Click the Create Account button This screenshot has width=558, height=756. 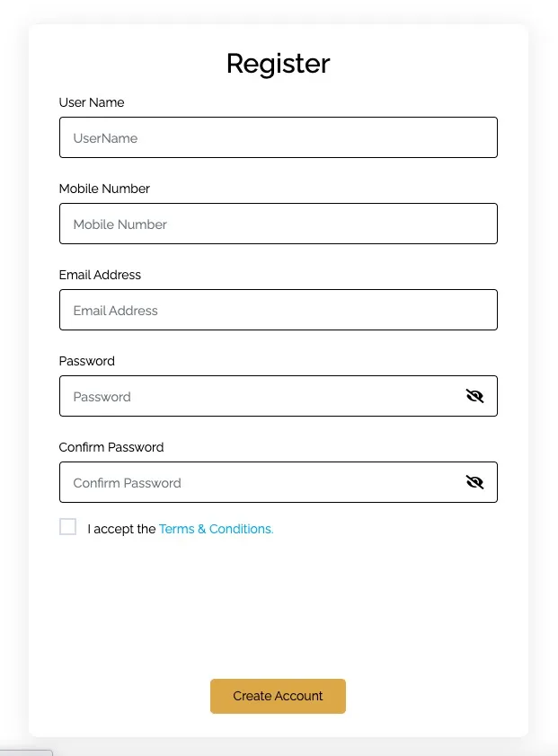click(278, 696)
